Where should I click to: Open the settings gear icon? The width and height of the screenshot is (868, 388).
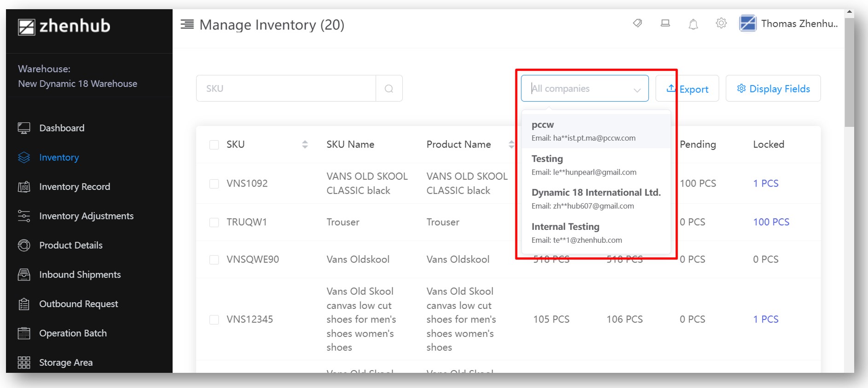pos(721,23)
